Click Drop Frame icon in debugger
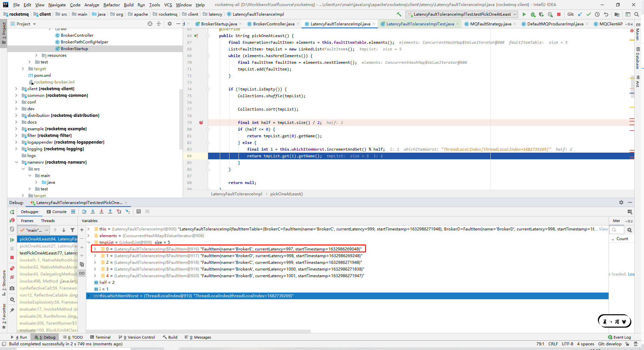This screenshot has width=644, height=350. [x=119, y=211]
